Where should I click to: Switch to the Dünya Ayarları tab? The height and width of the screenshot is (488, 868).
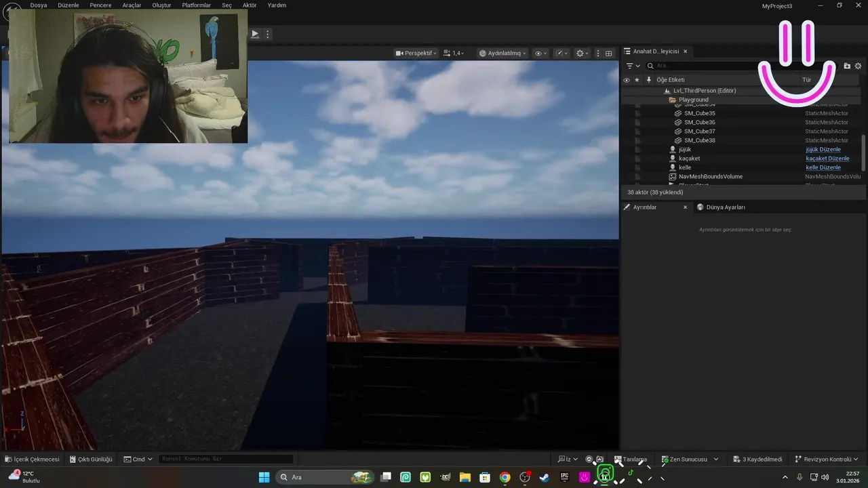click(721, 207)
